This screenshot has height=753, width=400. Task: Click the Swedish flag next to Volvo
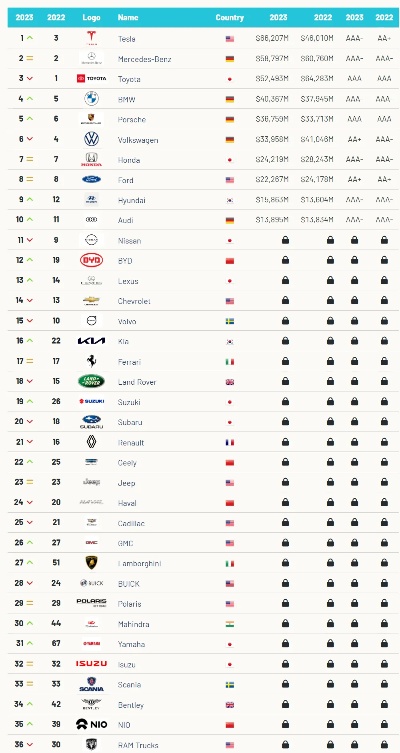point(230,321)
